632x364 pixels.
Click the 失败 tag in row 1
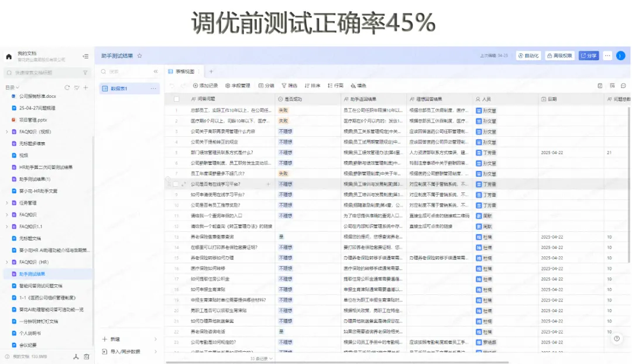pos(283,111)
